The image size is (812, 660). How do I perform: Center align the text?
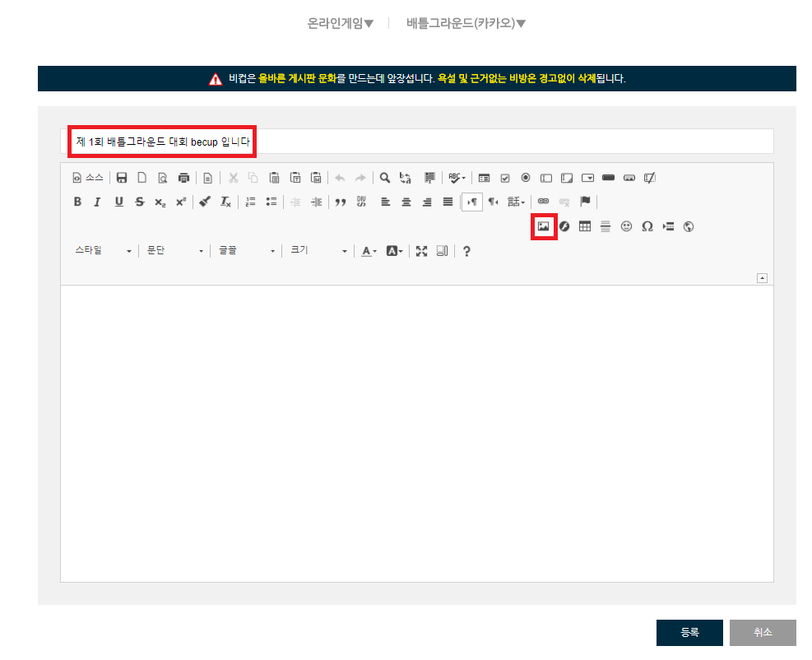click(x=406, y=202)
